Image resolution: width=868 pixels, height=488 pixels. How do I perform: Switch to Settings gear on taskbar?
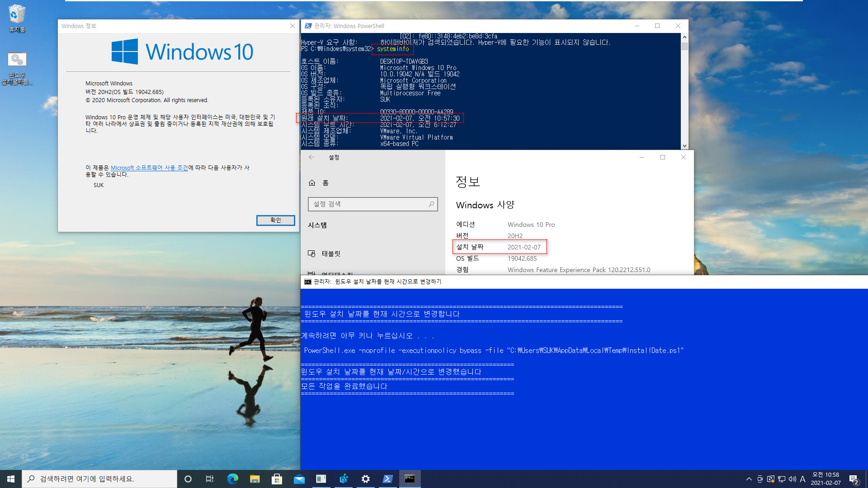[x=366, y=479]
